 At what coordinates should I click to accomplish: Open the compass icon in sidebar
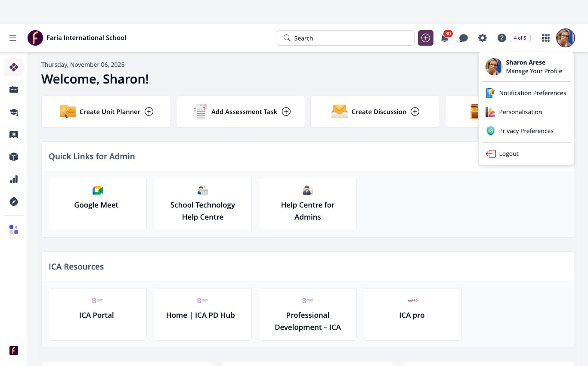[x=14, y=202]
